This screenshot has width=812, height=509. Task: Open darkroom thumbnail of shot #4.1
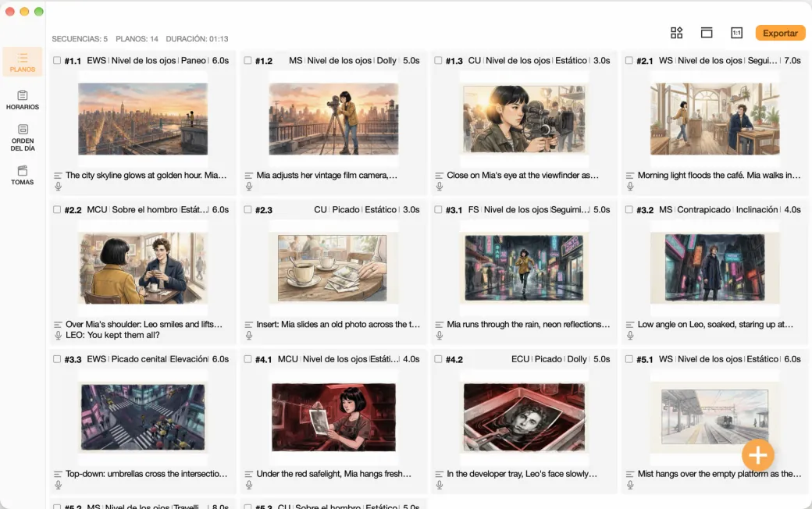tap(333, 417)
